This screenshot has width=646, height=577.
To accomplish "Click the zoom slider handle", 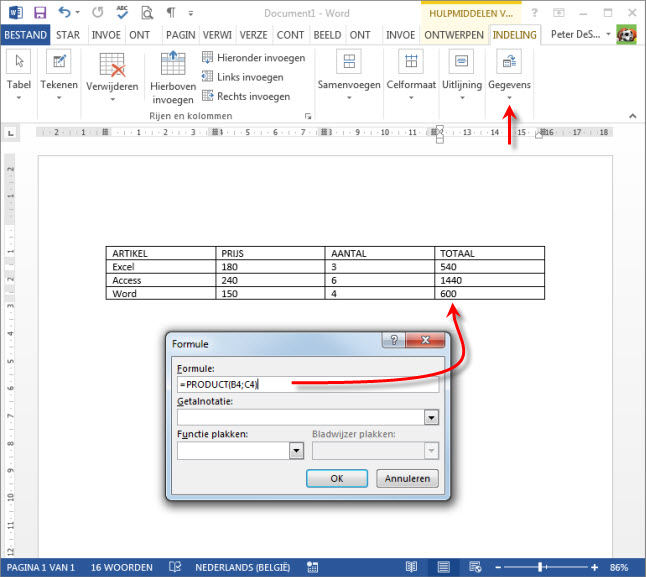I will point(540,568).
